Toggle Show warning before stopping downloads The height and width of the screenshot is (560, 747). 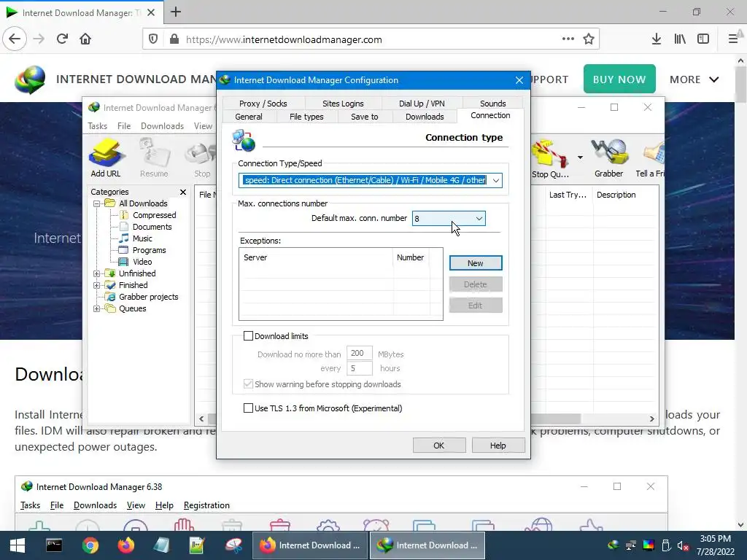(248, 384)
